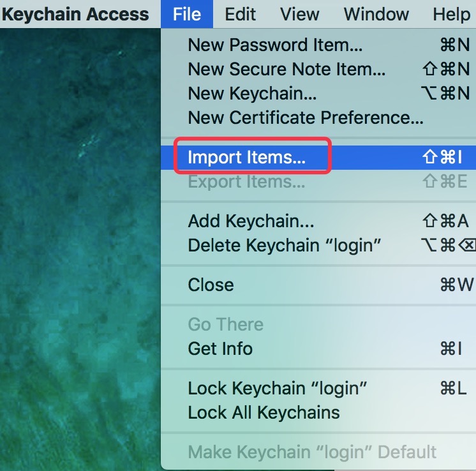Select Import Items menu entry
Viewport: 476px width, 471px height.
click(247, 158)
